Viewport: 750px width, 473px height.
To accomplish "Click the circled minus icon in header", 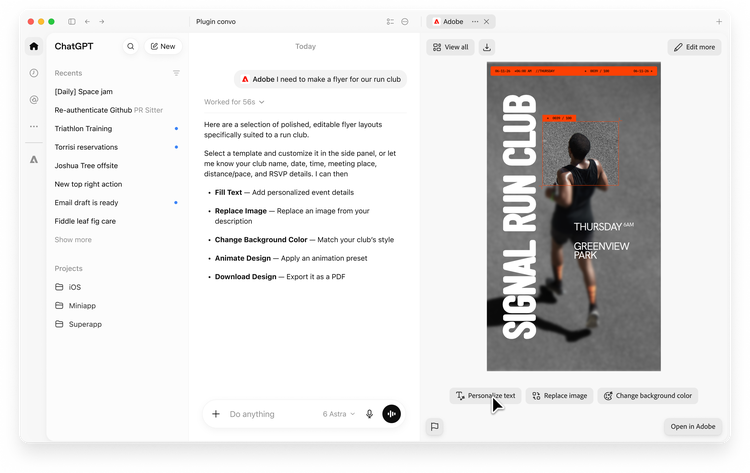I will [405, 22].
